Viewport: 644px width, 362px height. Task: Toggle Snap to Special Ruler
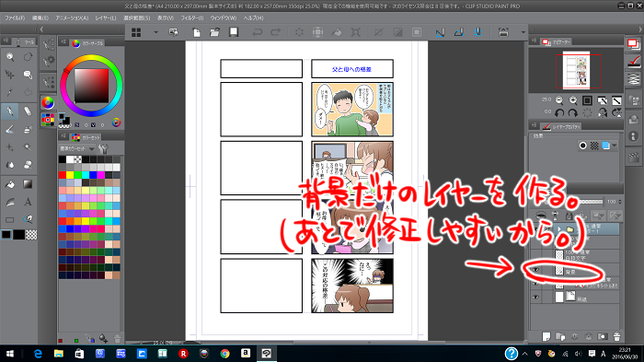pyautogui.click(x=459, y=32)
